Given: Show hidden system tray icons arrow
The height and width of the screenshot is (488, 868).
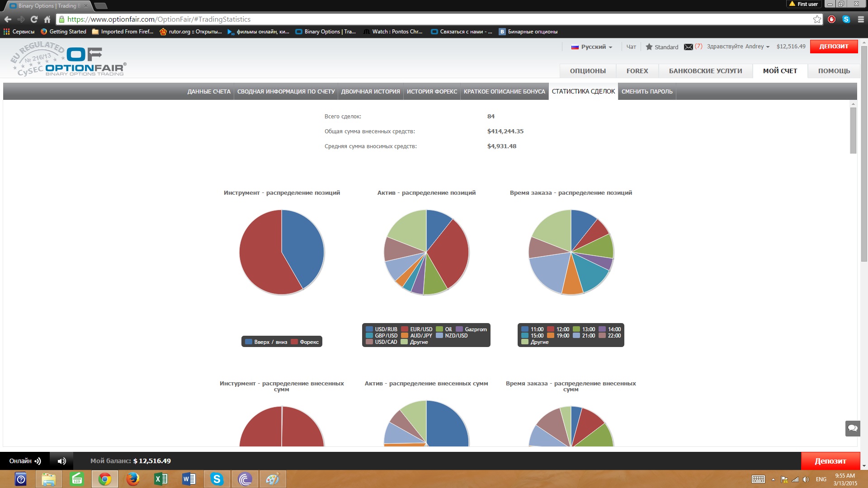Looking at the screenshot, I should pyautogui.click(x=773, y=479).
